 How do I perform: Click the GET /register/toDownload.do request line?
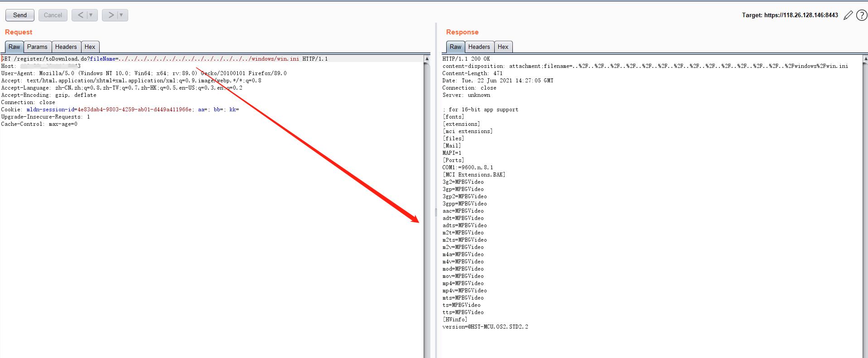pyautogui.click(x=164, y=59)
